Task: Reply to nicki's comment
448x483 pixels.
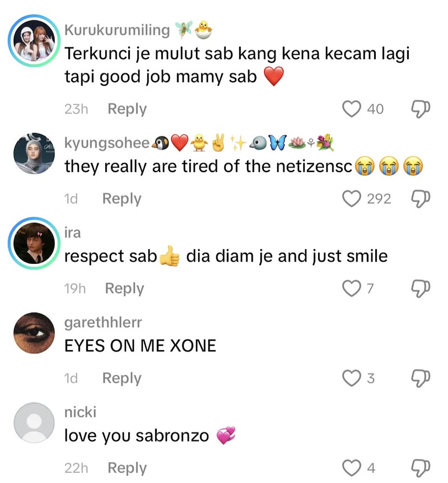Action: click(x=127, y=468)
